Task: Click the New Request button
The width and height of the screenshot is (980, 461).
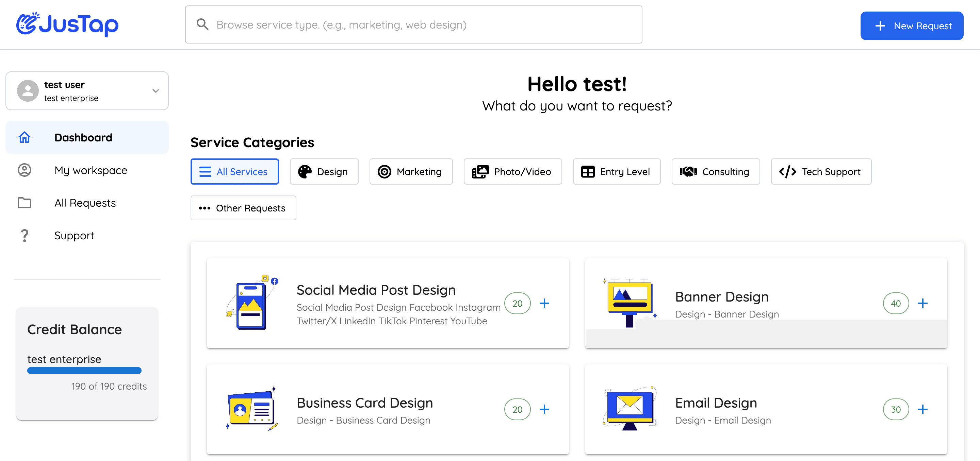Action: (912, 26)
